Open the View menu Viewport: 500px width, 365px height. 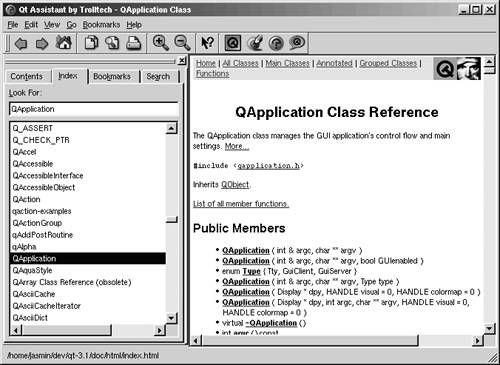(52, 25)
